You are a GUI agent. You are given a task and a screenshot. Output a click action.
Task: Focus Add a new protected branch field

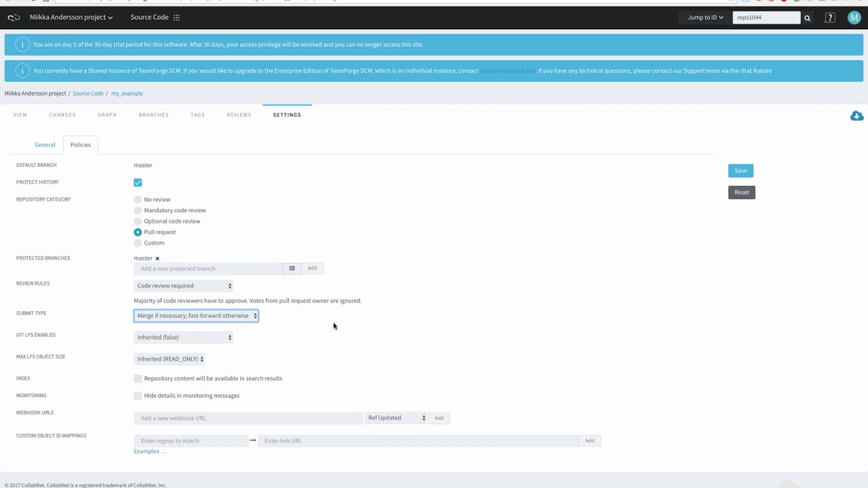208,268
